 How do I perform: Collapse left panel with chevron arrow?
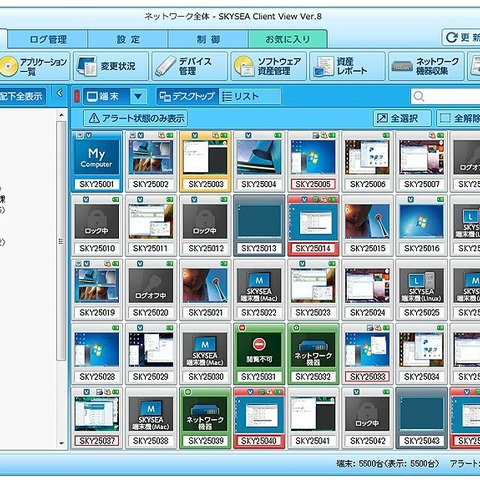click(60, 93)
